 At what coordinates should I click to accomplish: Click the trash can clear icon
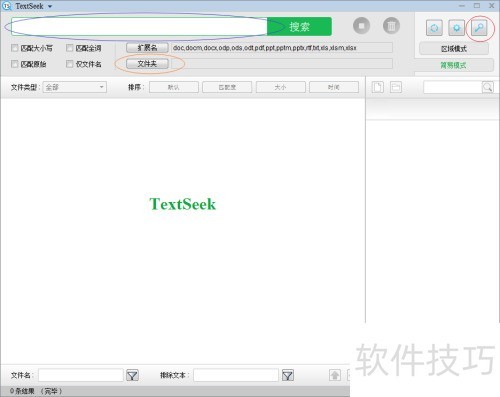click(x=391, y=26)
